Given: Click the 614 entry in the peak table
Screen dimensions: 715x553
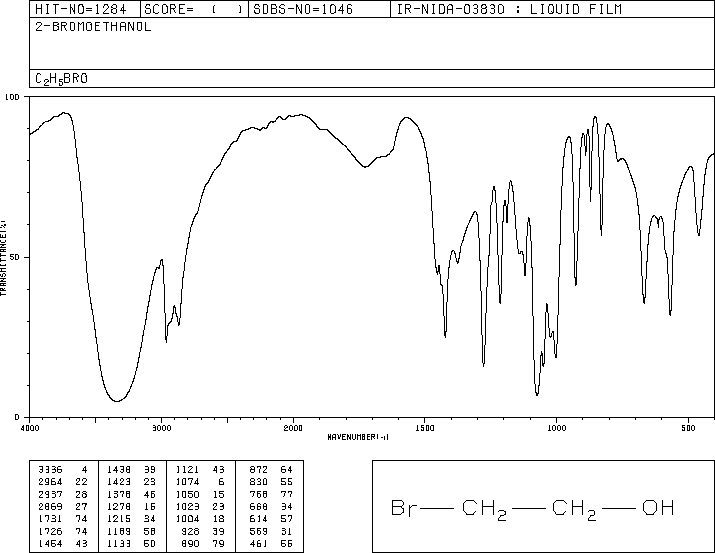Looking at the screenshot, I should click(259, 519).
